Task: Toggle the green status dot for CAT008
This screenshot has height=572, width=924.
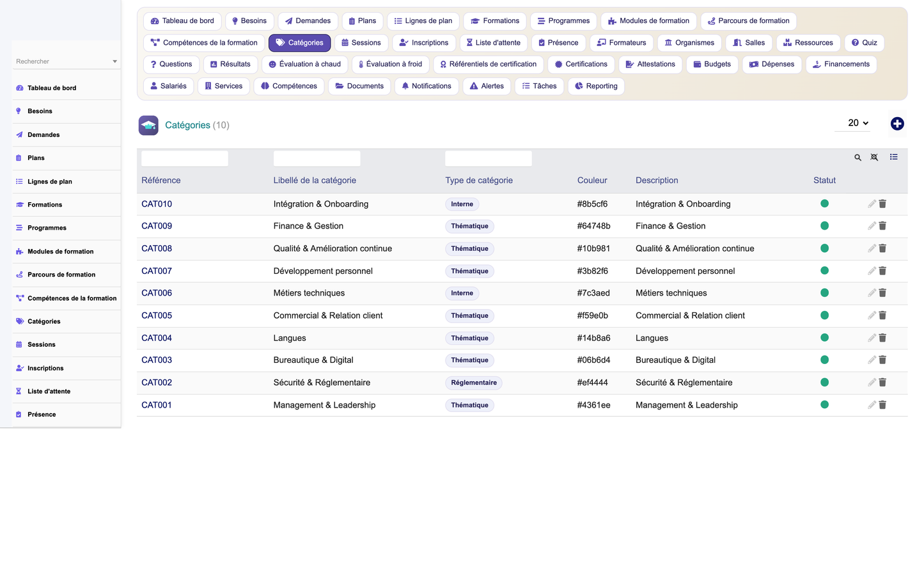Action: (824, 248)
